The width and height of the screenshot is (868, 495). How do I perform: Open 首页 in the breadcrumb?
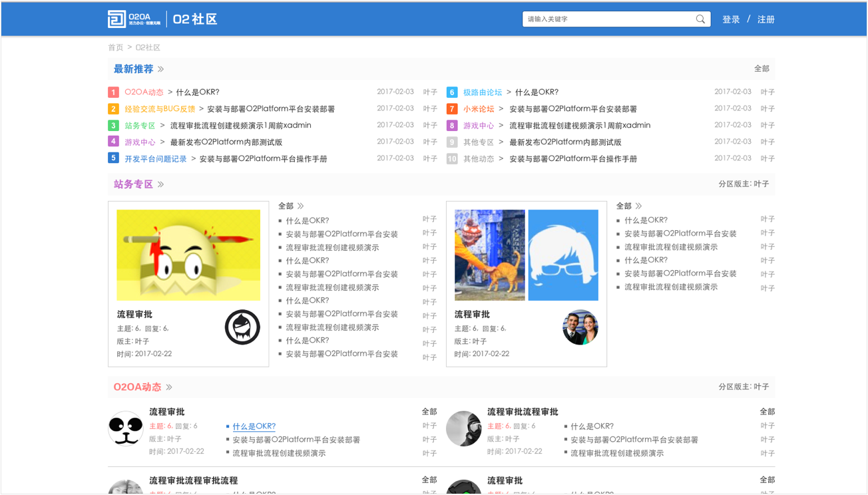coord(116,48)
